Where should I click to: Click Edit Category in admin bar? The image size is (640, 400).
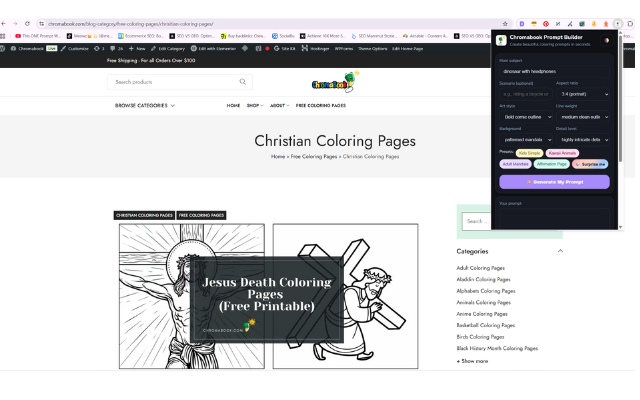pyautogui.click(x=168, y=48)
